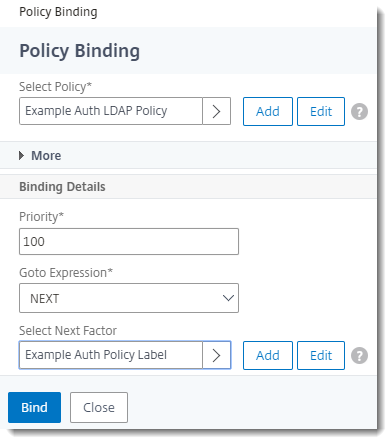
Task: Click the More section label
Action: coord(46,156)
